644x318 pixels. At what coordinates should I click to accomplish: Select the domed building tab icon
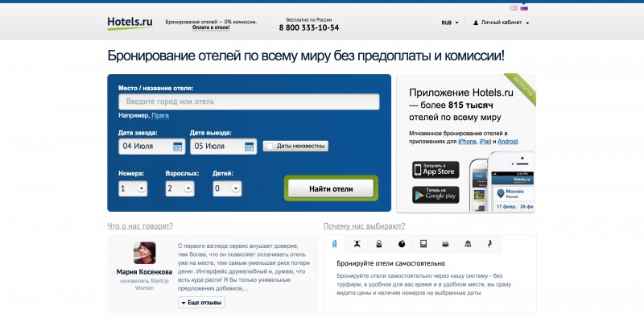(x=468, y=244)
